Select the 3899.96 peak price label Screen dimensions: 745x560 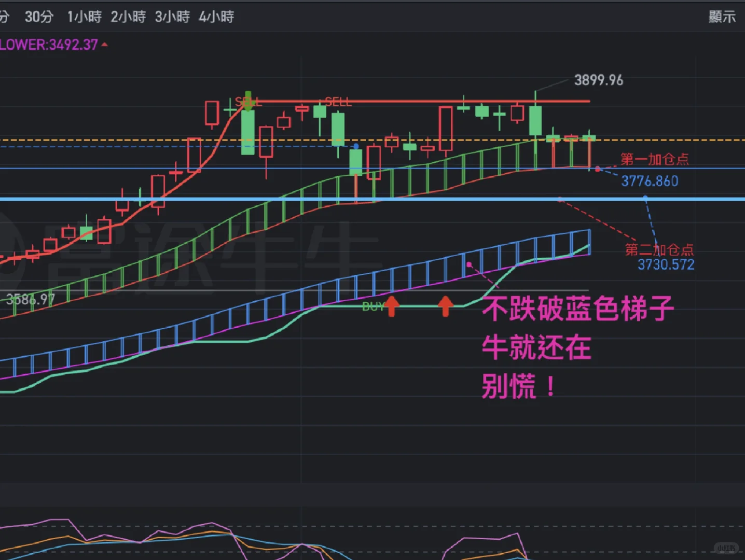click(600, 80)
